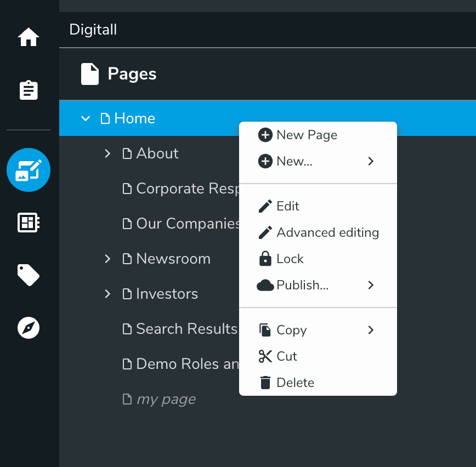Click Delete in the context menu

[x=295, y=383]
